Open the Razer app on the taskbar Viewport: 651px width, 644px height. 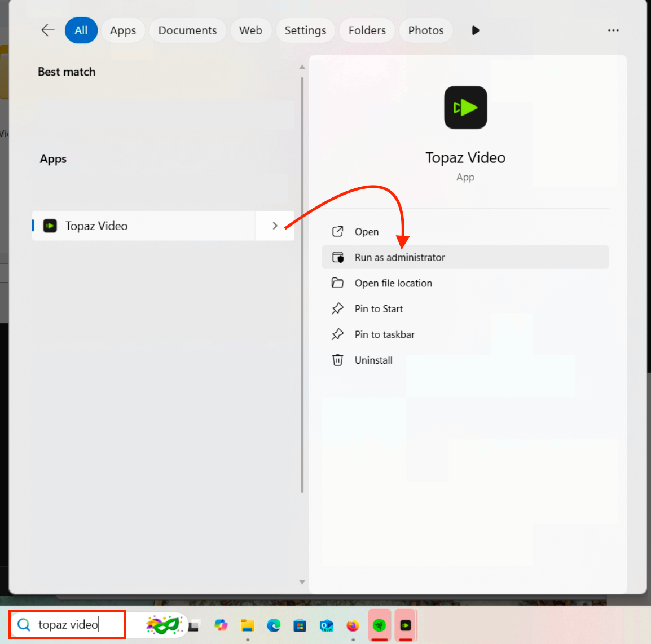point(380,625)
